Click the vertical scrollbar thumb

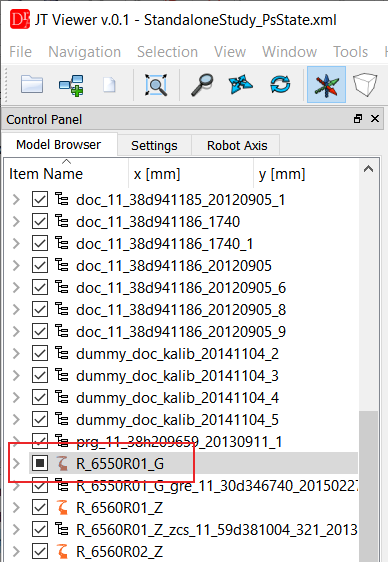369,486
